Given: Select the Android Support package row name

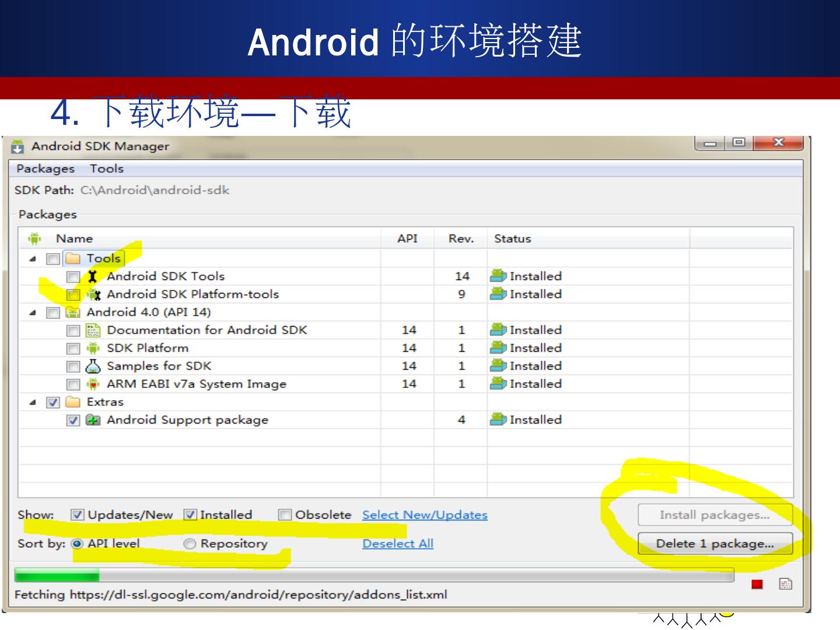Looking at the screenshot, I should click(x=187, y=420).
